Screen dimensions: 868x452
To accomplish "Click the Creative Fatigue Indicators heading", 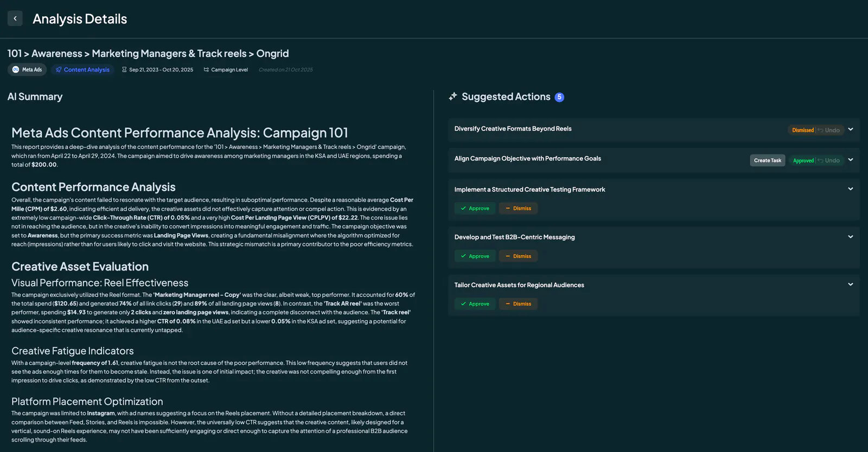I will 73,351.
